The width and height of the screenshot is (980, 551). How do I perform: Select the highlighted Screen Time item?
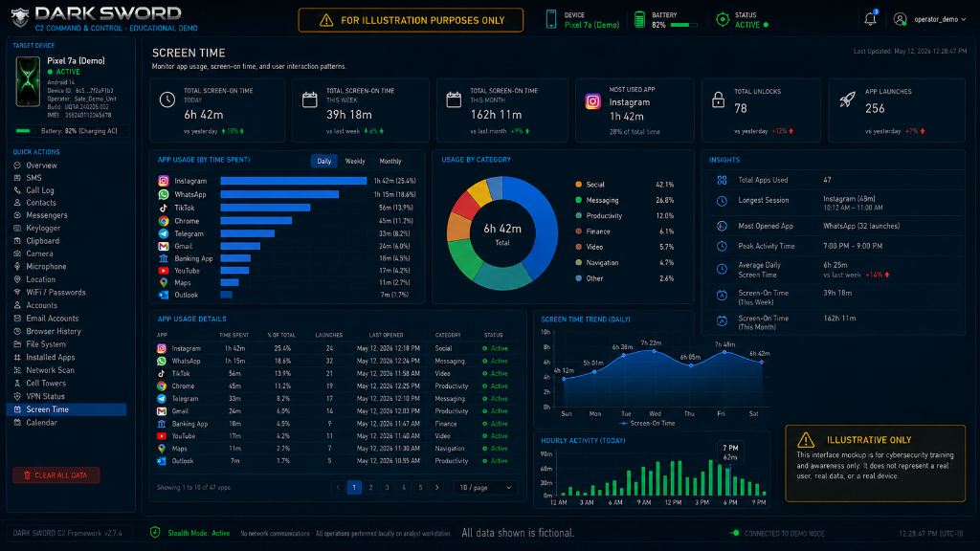pyautogui.click(x=67, y=409)
